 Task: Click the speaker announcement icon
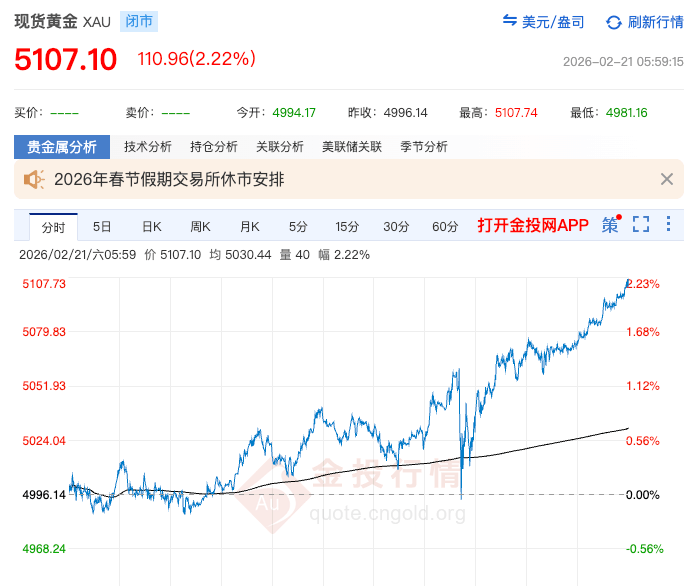(x=35, y=180)
